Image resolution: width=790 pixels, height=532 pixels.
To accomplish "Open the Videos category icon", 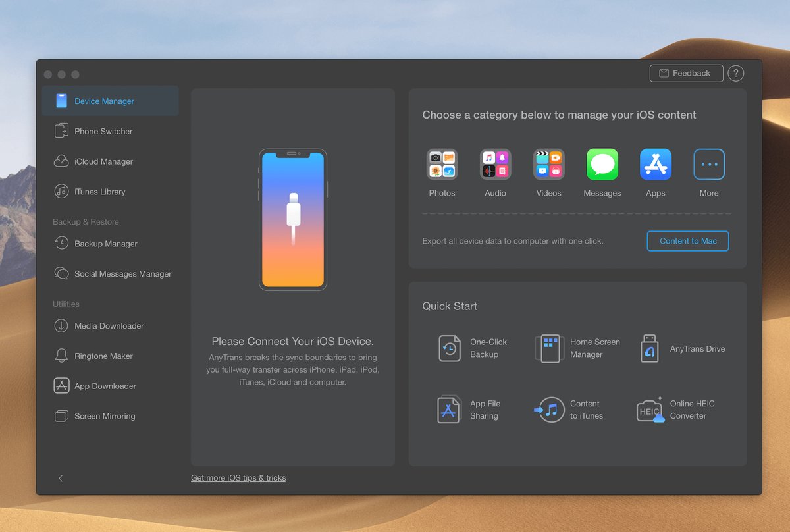I will coord(548,165).
